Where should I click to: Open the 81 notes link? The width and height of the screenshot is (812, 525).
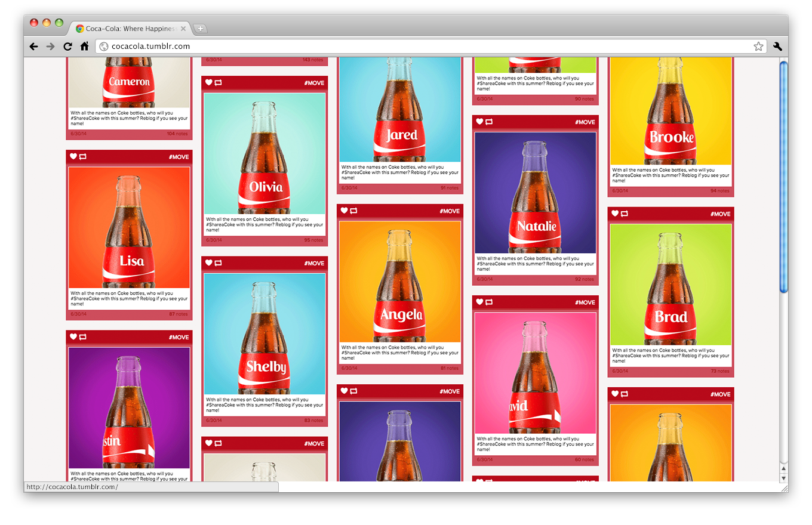450,368
